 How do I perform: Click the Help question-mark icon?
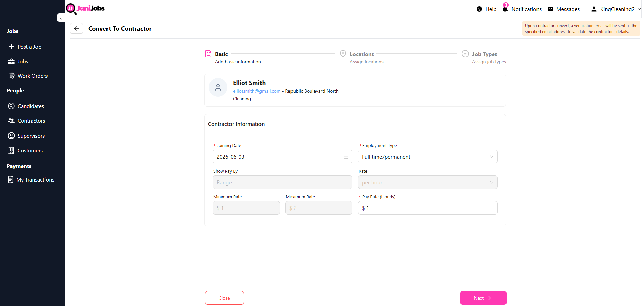click(479, 9)
